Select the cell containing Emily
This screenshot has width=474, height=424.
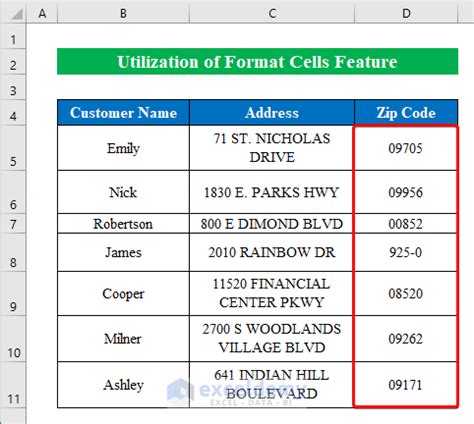click(123, 148)
